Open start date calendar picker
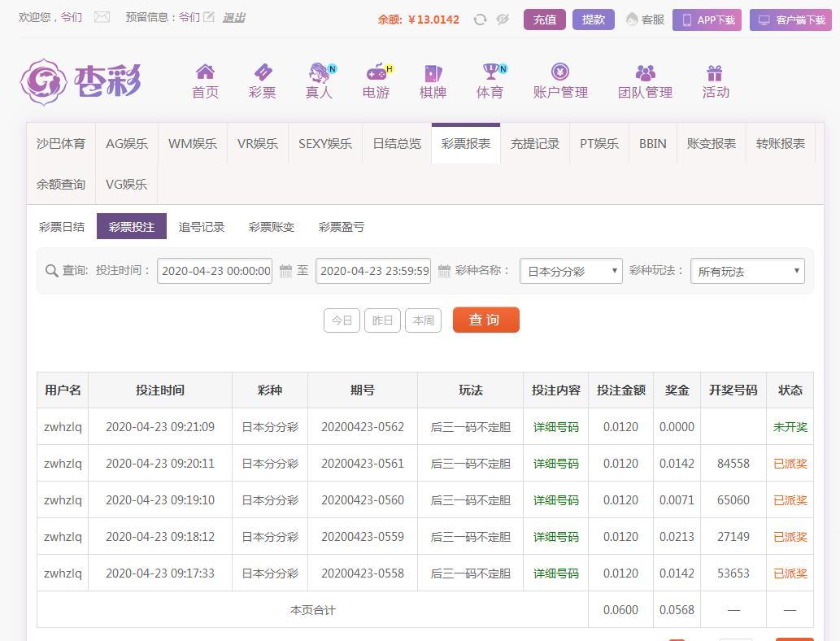This screenshot has width=840, height=641. pyautogui.click(x=285, y=271)
